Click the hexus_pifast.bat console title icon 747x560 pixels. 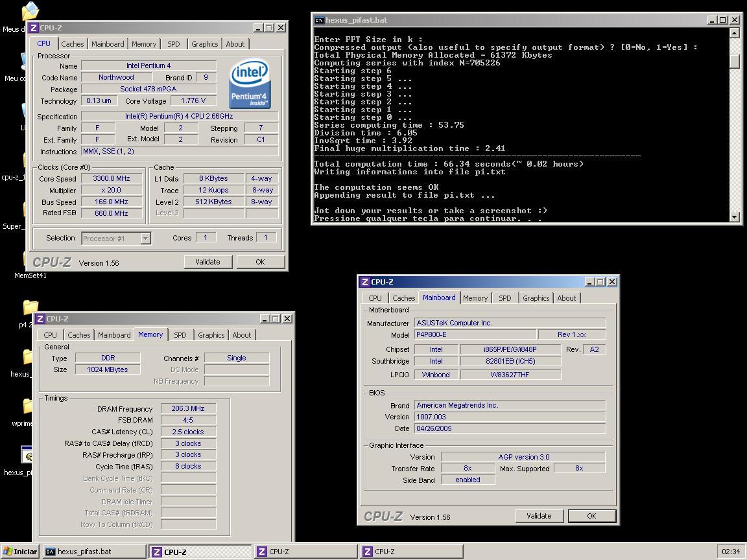319,20
